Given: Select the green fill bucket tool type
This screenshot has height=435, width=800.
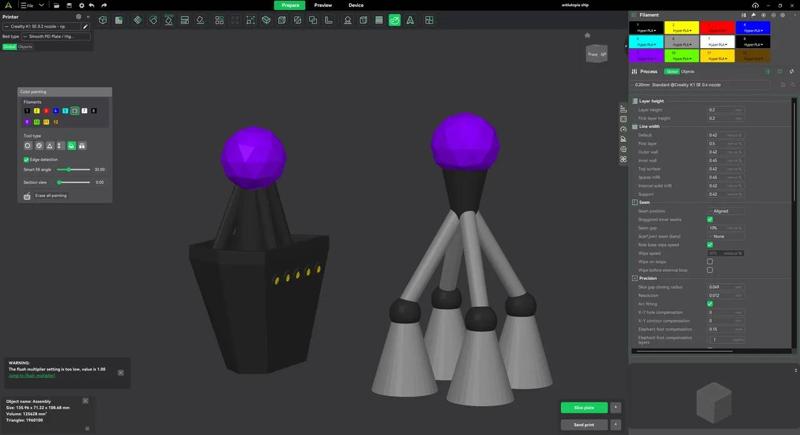Looking at the screenshot, I should click(x=71, y=146).
